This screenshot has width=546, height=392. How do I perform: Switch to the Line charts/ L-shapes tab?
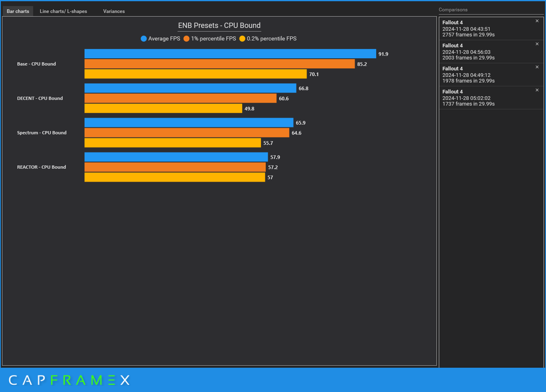63,11
